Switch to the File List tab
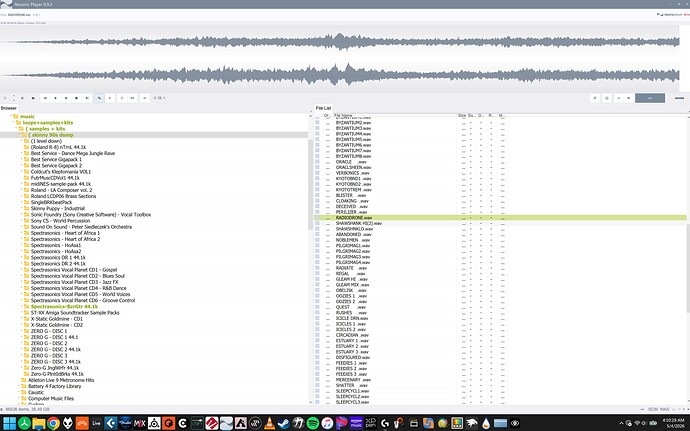 coord(323,108)
